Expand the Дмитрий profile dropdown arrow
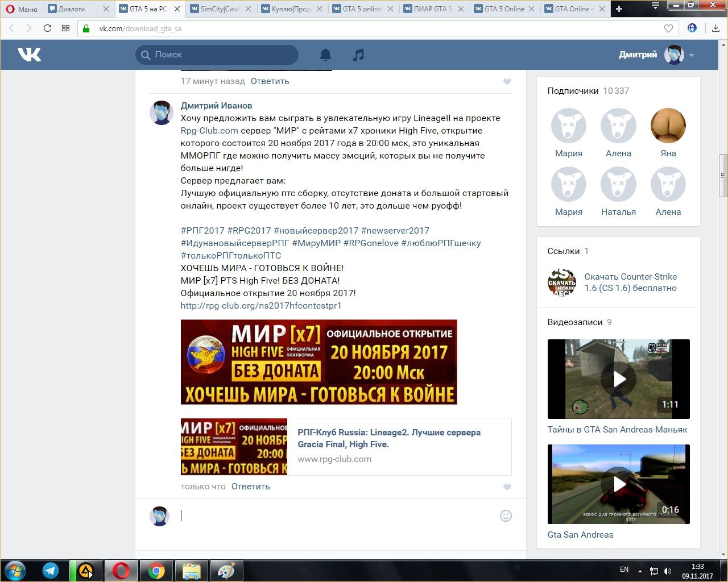 (x=692, y=55)
